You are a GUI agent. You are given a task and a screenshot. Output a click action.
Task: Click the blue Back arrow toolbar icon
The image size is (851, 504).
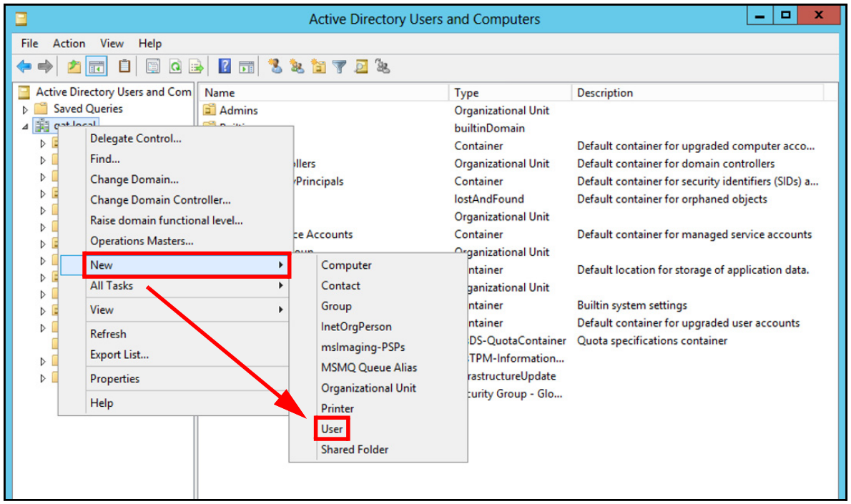click(x=24, y=66)
